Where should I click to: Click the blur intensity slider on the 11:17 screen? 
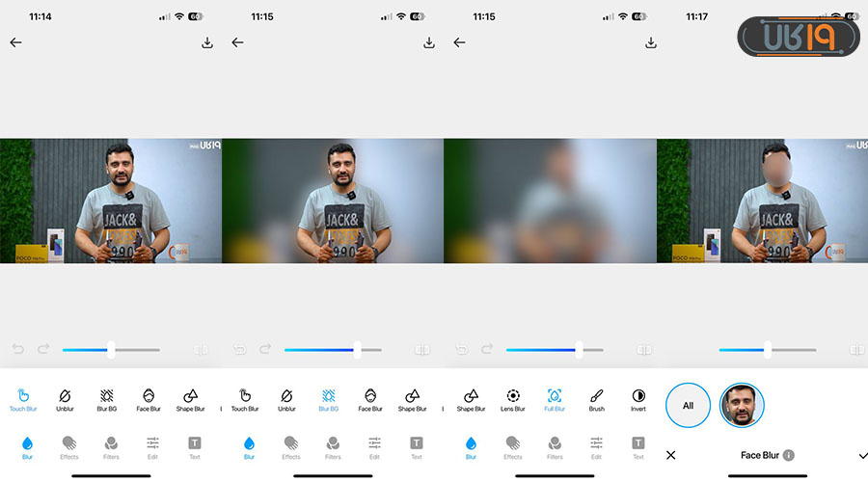click(767, 350)
